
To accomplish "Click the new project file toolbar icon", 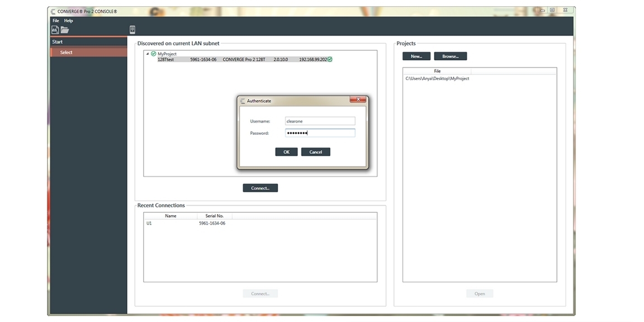I will coord(55,30).
